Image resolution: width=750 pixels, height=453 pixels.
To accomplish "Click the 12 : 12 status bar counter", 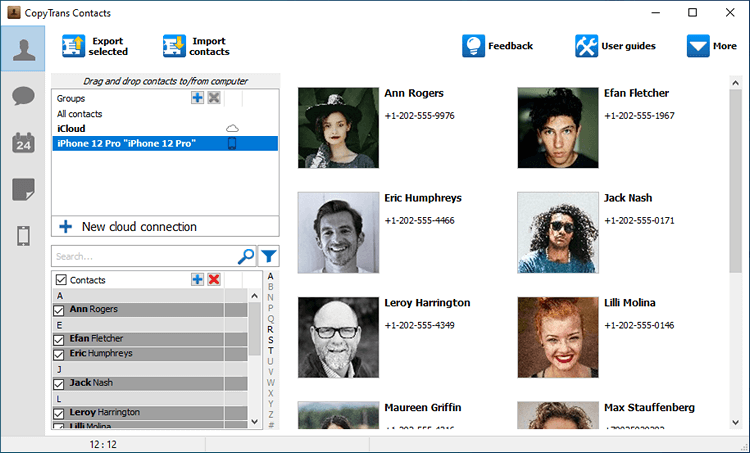I will 103,444.
